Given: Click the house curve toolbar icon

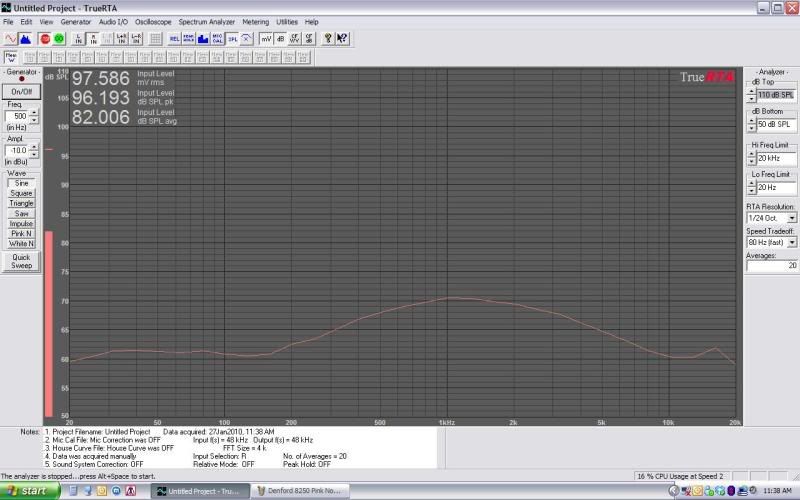Looking at the screenshot, I should click(246, 39).
